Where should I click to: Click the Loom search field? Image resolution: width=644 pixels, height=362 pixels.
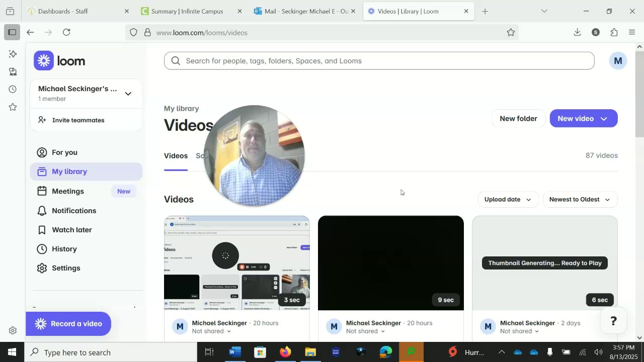pos(379,61)
